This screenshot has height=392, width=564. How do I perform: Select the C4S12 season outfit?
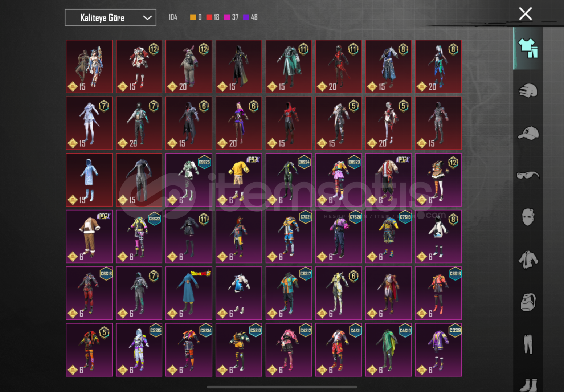(289, 350)
